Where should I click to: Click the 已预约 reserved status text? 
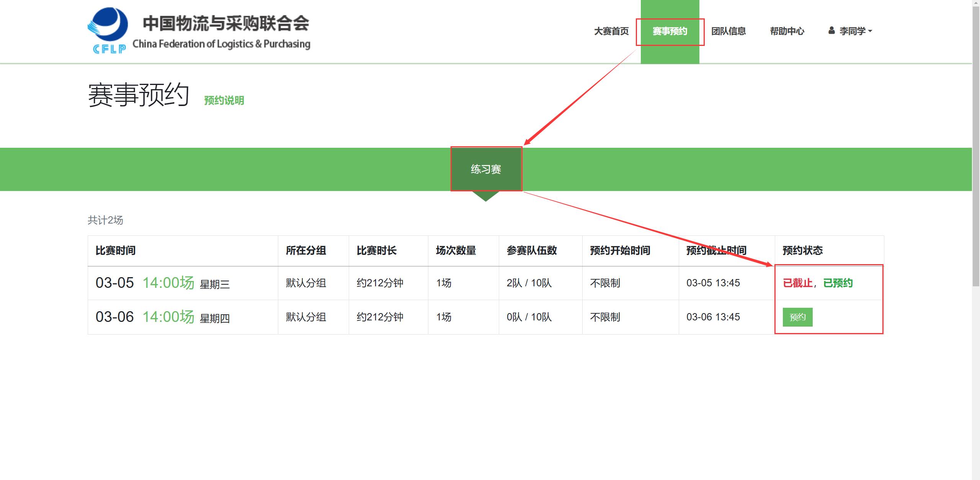pos(840,283)
